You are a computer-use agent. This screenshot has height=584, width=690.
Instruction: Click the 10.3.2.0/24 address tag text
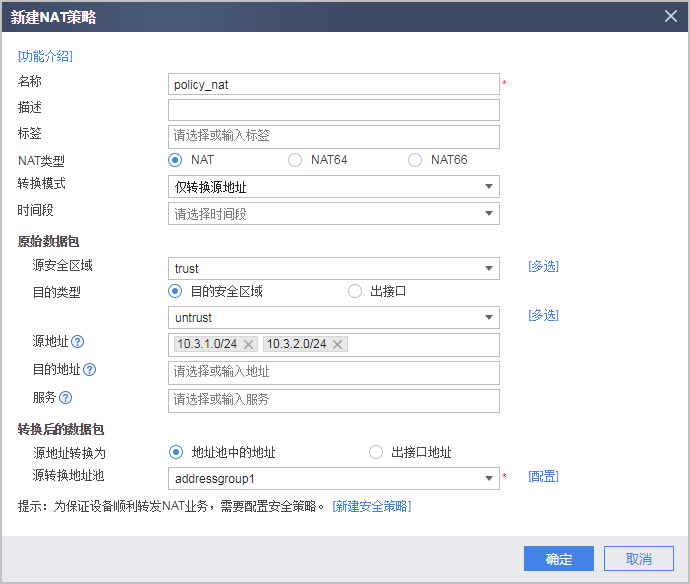[x=297, y=344]
